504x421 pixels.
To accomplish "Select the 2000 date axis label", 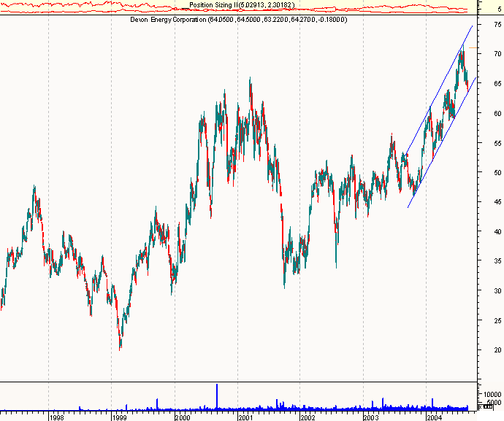I will pyautogui.click(x=183, y=417).
